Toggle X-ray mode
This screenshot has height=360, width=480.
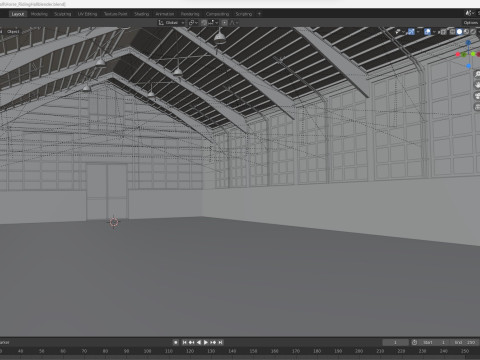[443, 32]
